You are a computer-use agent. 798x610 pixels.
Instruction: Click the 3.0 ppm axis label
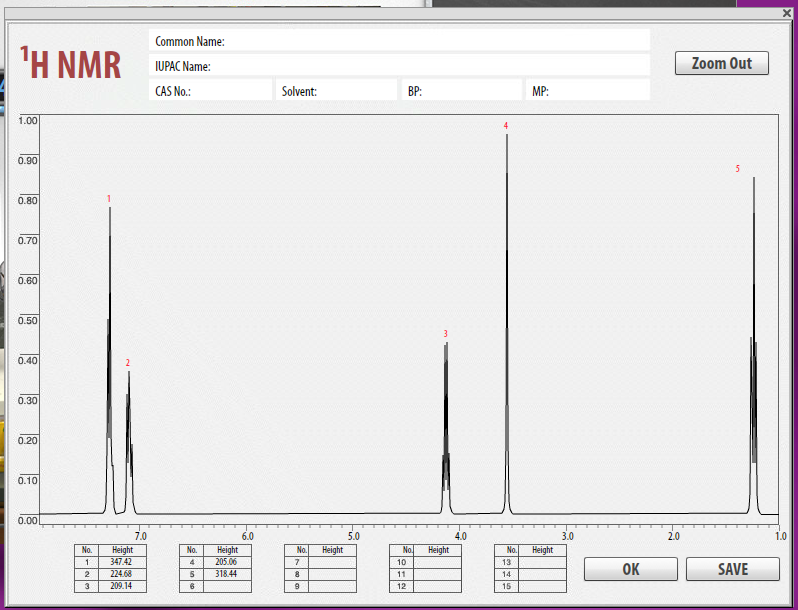[567, 536]
